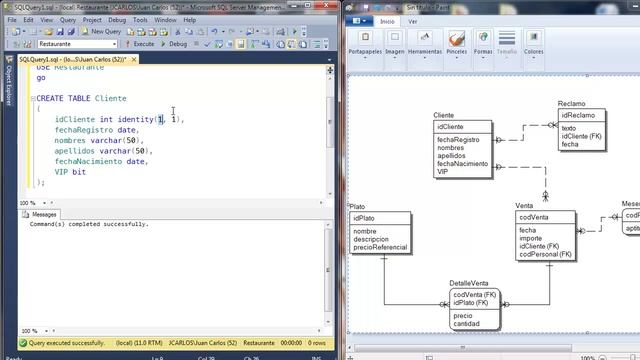Viewport: 640px width, 360px height.
Task: Click the New Project icon in SSMS toolbar
Action: tap(16, 31)
